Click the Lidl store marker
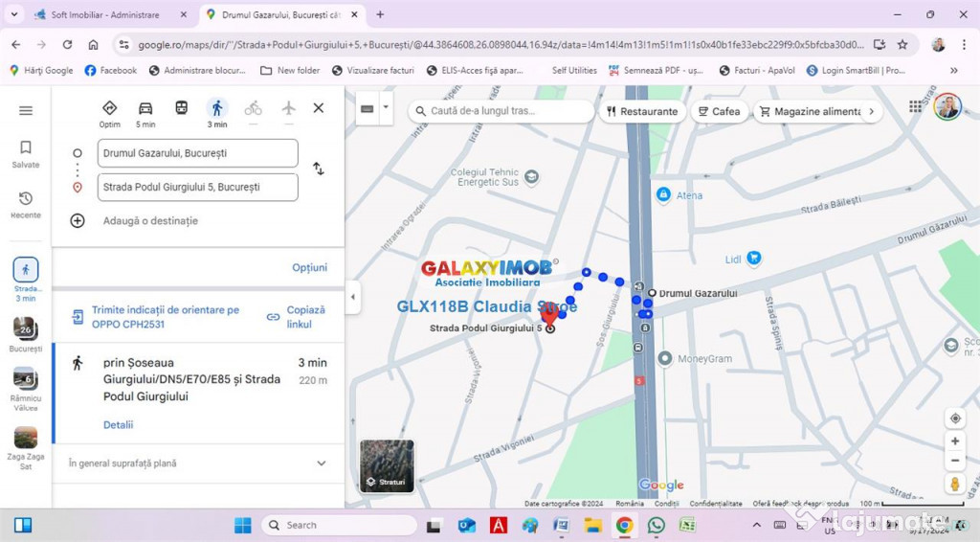 754,259
